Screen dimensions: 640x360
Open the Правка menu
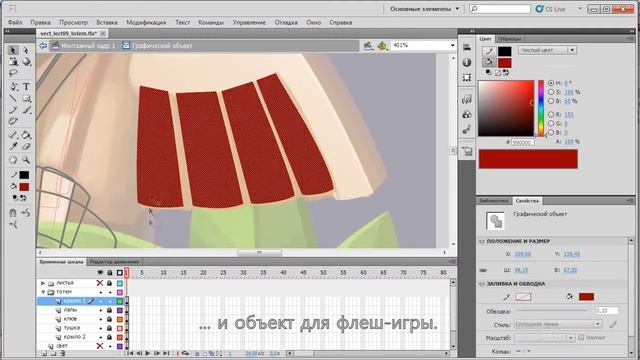pos(40,22)
